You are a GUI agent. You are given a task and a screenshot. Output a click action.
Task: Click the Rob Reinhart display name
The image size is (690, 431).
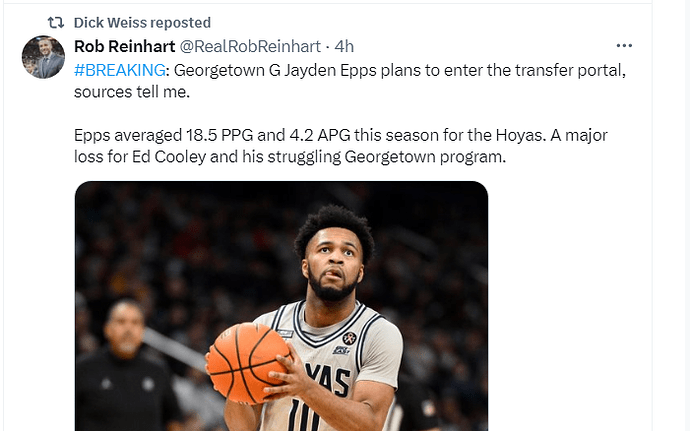124,46
